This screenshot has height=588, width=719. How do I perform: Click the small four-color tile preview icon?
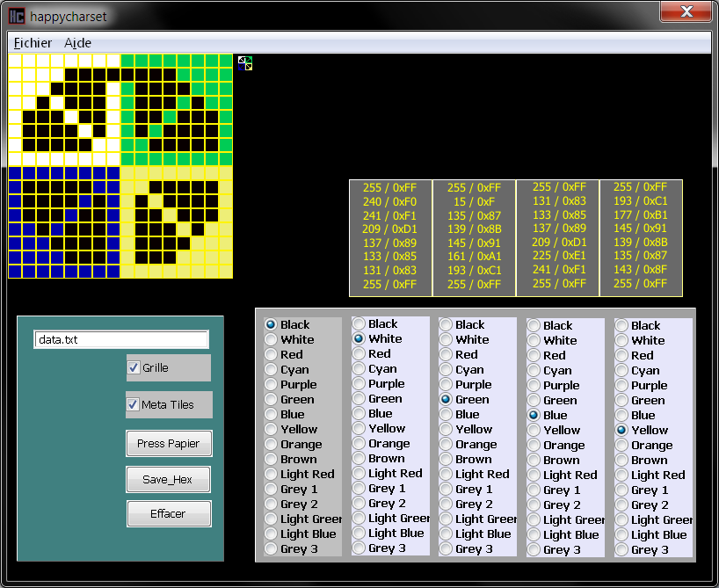point(245,62)
